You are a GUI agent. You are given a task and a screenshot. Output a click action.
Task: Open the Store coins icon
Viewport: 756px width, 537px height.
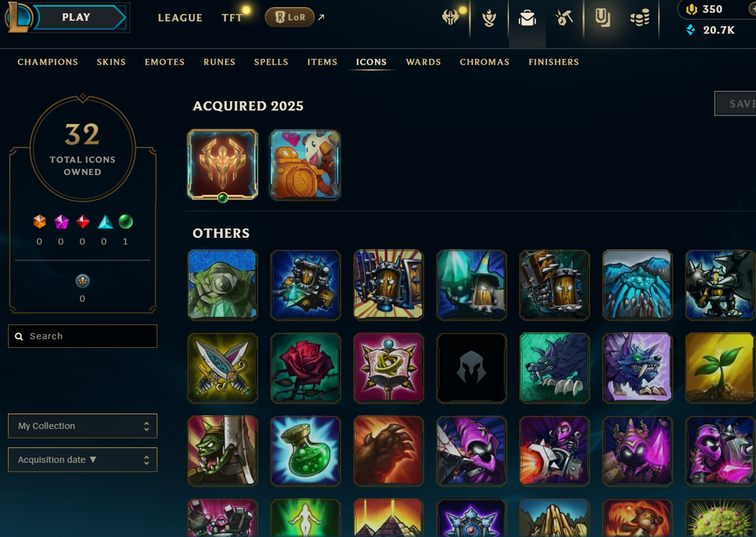point(640,18)
